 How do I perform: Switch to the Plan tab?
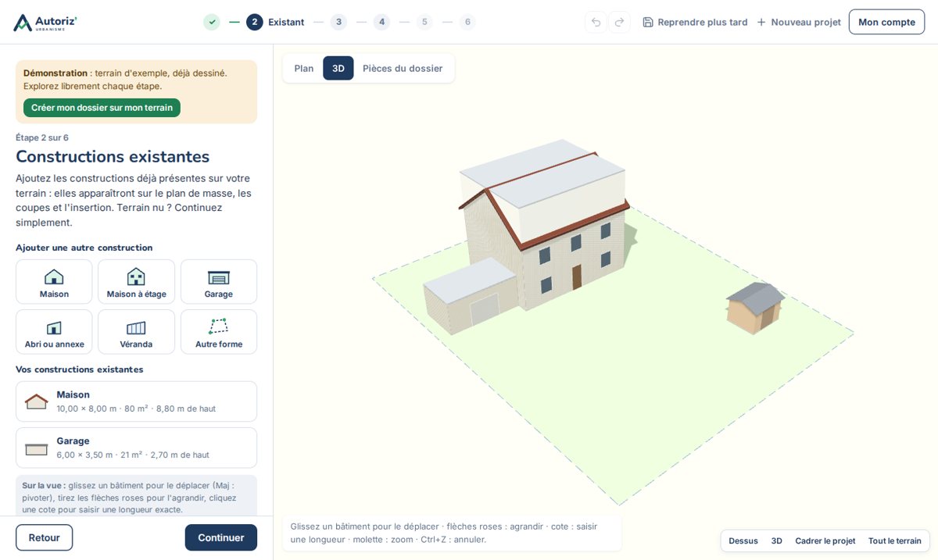304,68
